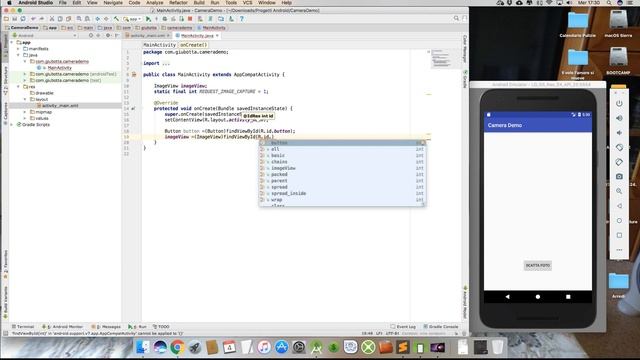
Task: Click the emulator Power button icon
Action: (619, 103)
